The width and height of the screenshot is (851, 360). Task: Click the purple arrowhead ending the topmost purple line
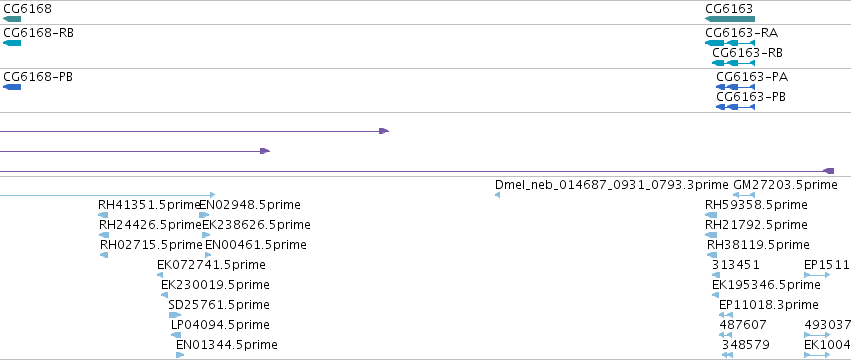(x=384, y=131)
